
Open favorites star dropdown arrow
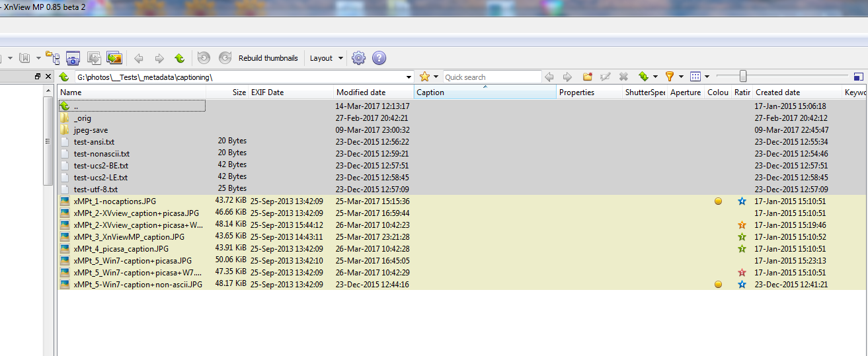coord(436,77)
